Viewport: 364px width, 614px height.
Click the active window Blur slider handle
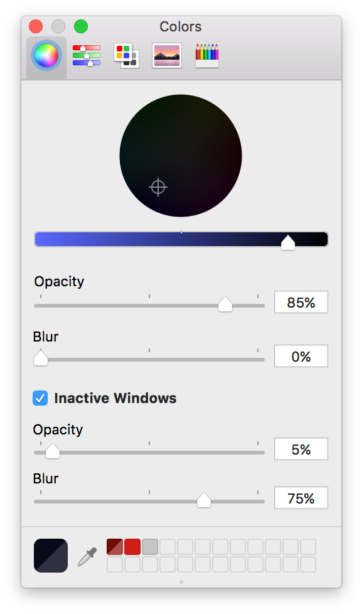pos(40,358)
